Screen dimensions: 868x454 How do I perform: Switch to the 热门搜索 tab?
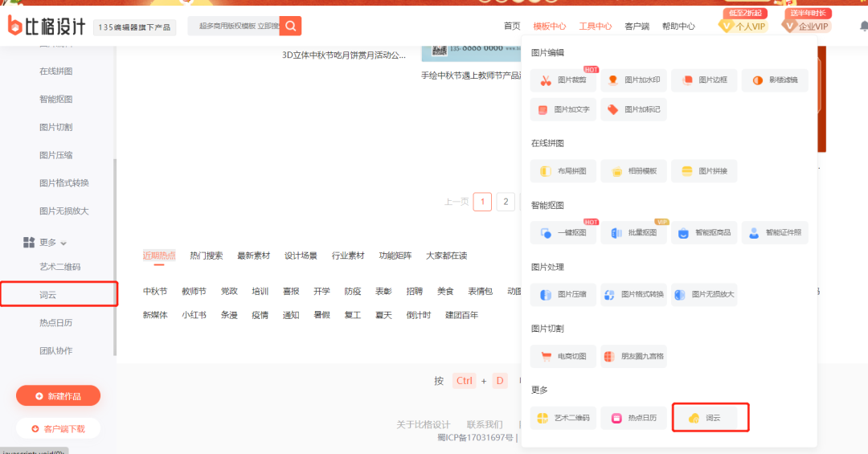coord(206,256)
